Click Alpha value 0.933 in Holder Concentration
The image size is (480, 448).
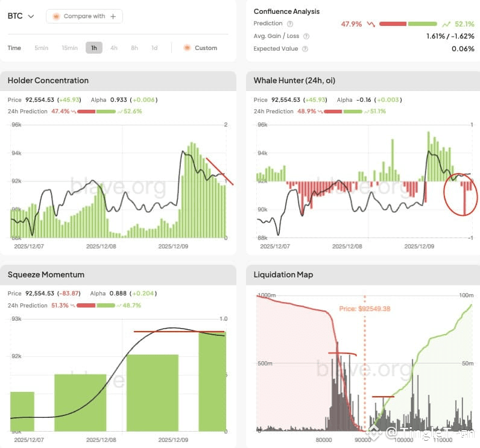coord(118,99)
